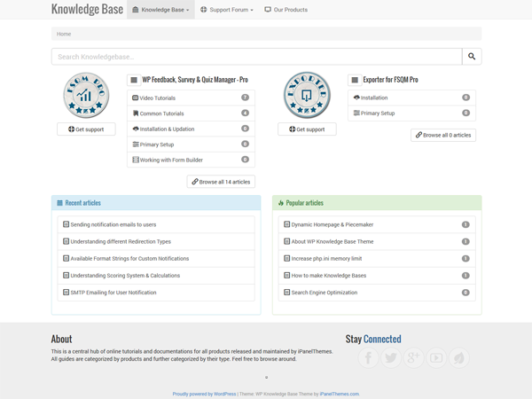The image size is (532, 399).
Task: Open WP Feedback, Survey & Quiz Manager heading
Action: [195, 80]
